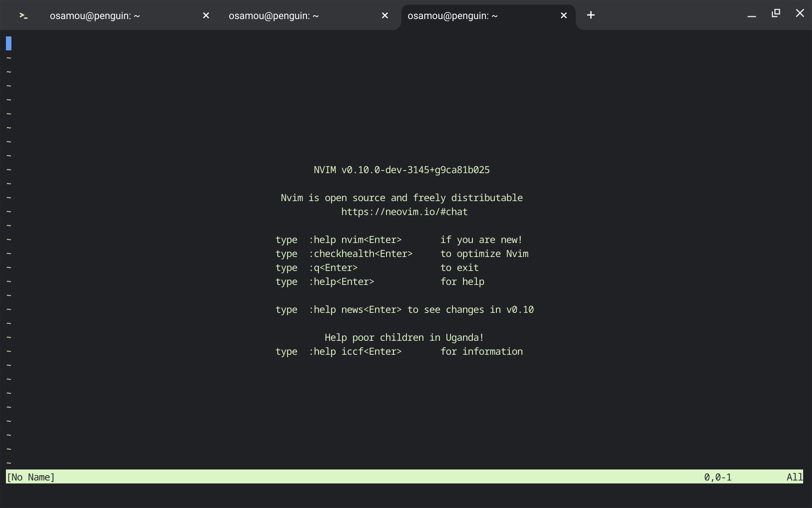This screenshot has height=508, width=812.
Task: Click the close icon on first terminal tab
Action: 206,15
